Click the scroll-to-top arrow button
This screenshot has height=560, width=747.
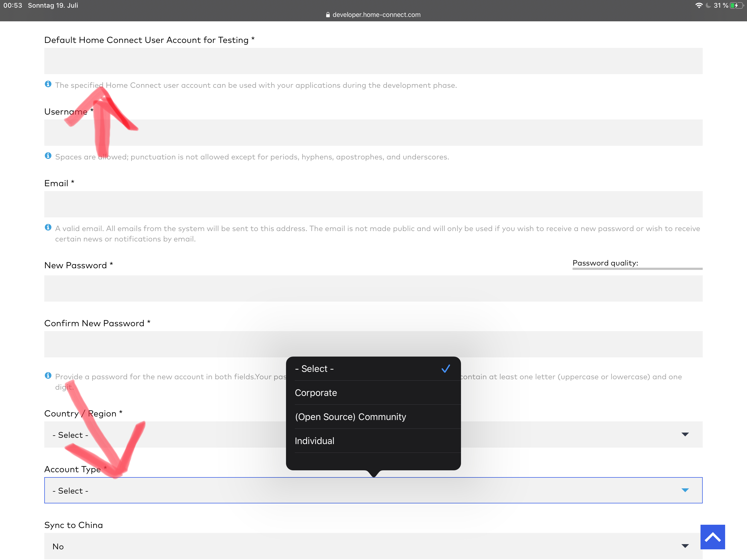click(x=712, y=537)
